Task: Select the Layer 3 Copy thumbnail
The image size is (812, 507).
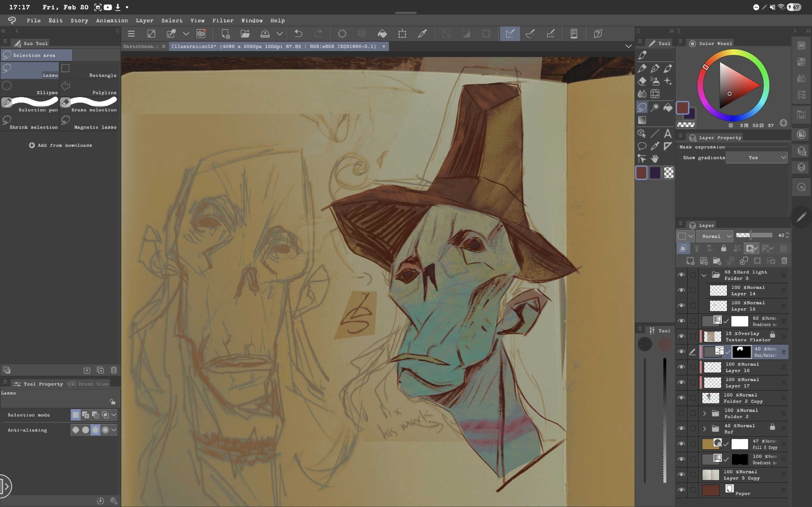Action: click(x=710, y=474)
